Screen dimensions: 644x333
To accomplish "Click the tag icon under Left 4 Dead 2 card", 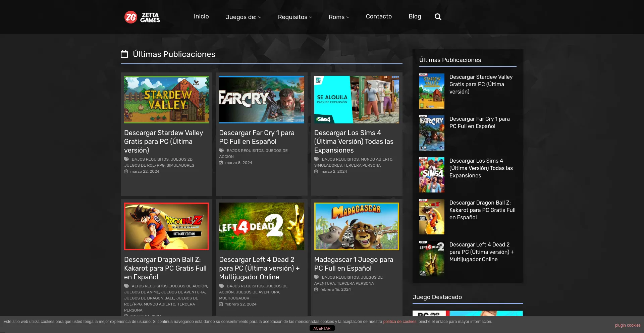I will tap(222, 286).
